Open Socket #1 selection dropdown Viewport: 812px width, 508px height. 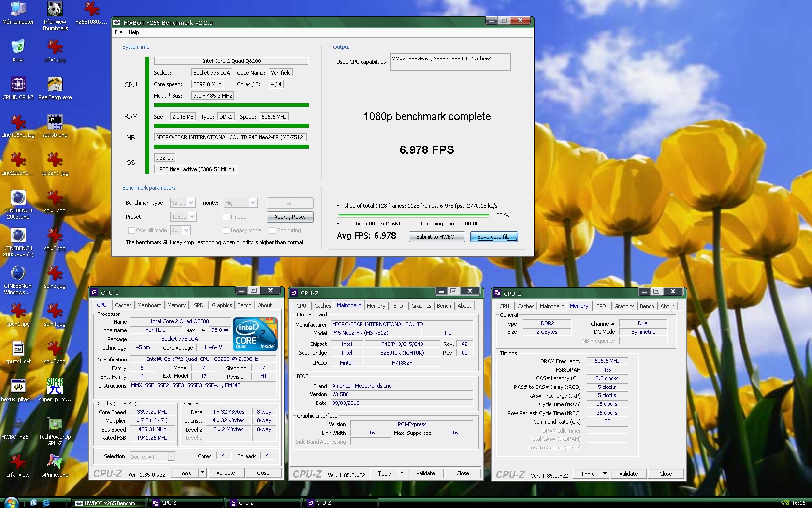152,456
